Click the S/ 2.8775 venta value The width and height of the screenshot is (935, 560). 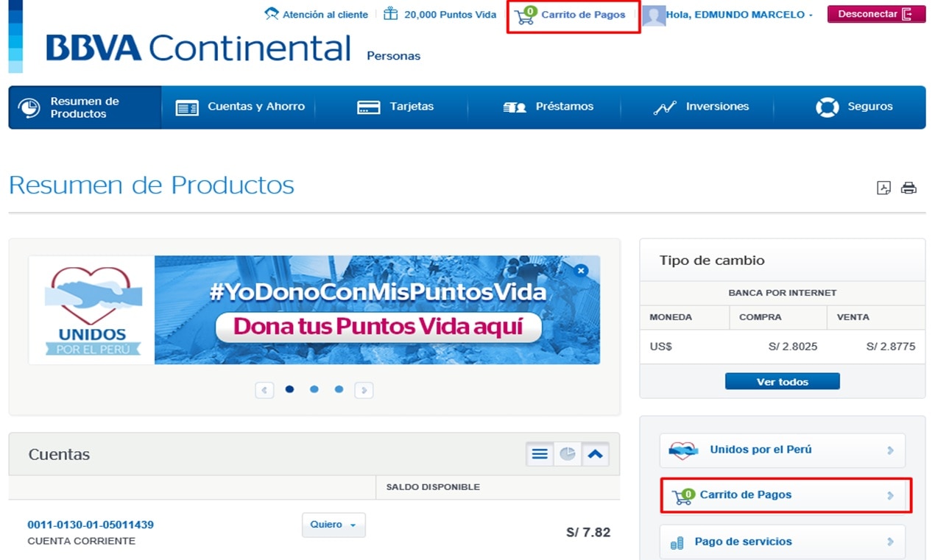pyautogui.click(x=891, y=346)
